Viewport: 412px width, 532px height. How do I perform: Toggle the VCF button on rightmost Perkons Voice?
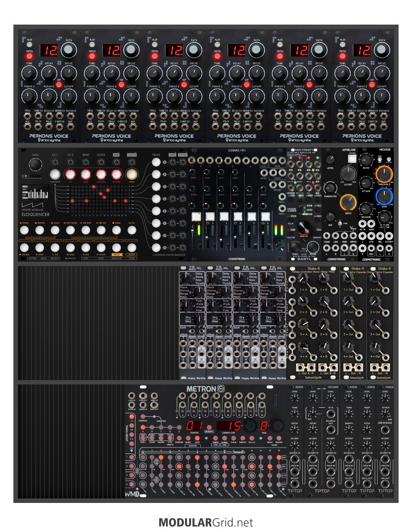point(372,84)
